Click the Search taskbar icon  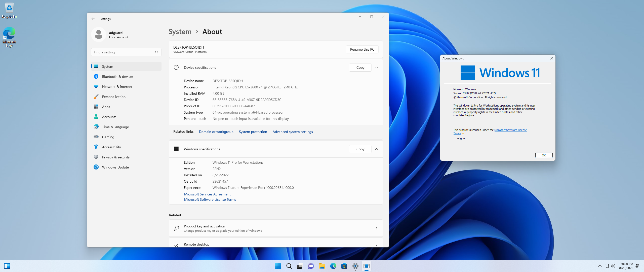tap(288, 266)
